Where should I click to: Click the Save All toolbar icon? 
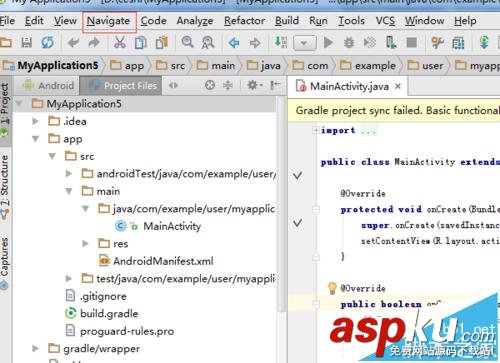pyautogui.click(x=27, y=43)
